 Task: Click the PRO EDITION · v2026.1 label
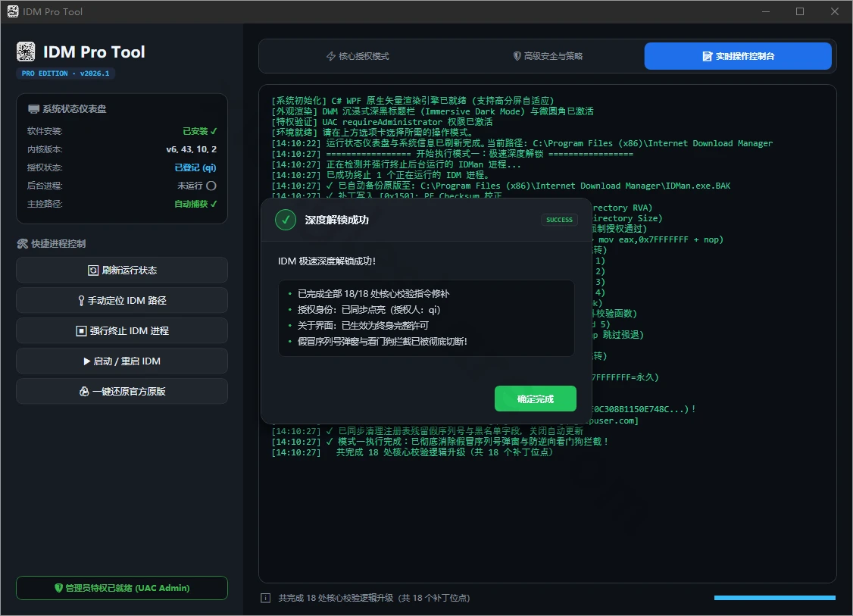point(65,73)
